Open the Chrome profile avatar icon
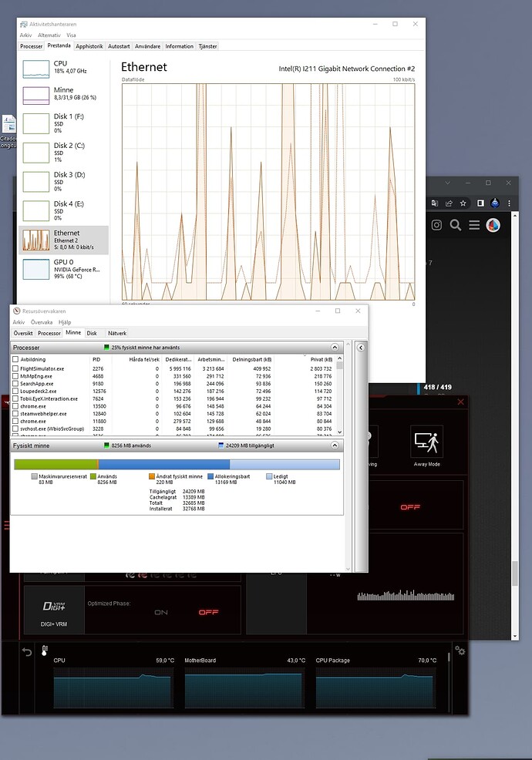The width and height of the screenshot is (532, 760). (x=495, y=203)
